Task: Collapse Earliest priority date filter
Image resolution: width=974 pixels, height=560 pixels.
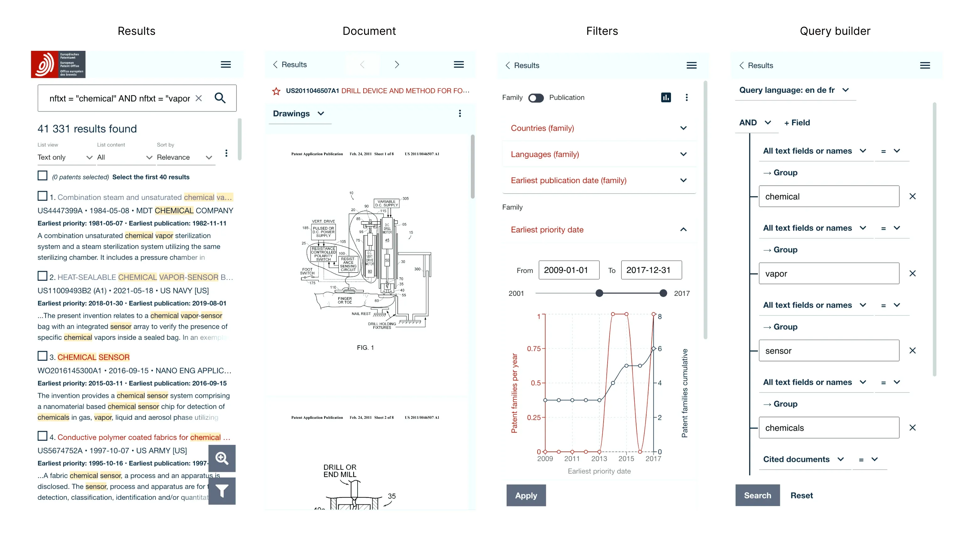Action: 599,230
